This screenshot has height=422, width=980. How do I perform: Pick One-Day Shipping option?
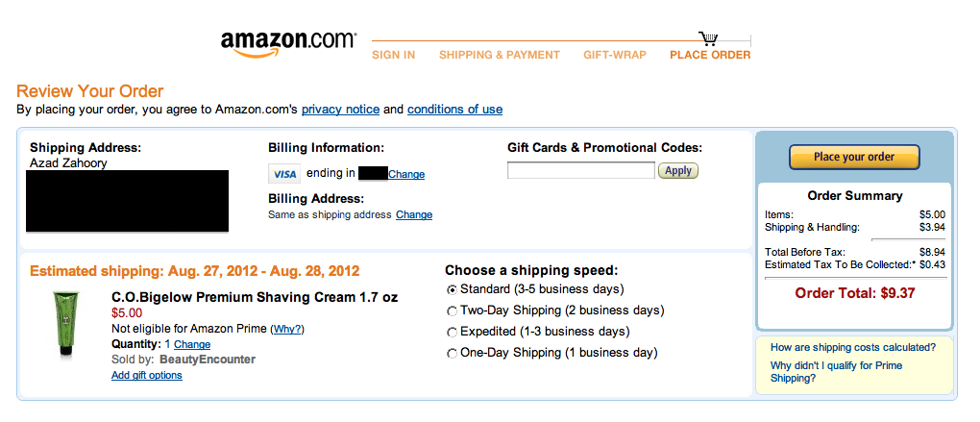click(453, 353)
